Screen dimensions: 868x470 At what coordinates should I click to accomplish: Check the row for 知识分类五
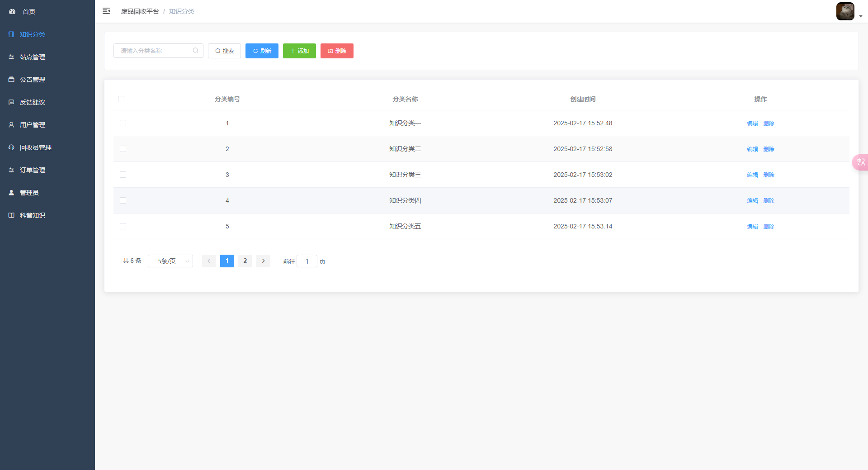(x=123, y=226)
